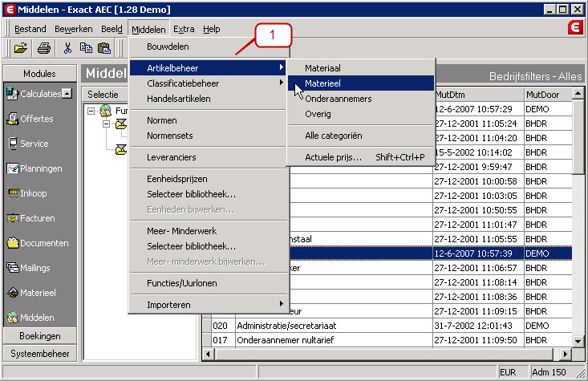The width and height of the screenshot is (588, 381).
Task: Open Actuele prijs menu entry
Action: coord(361,157)
